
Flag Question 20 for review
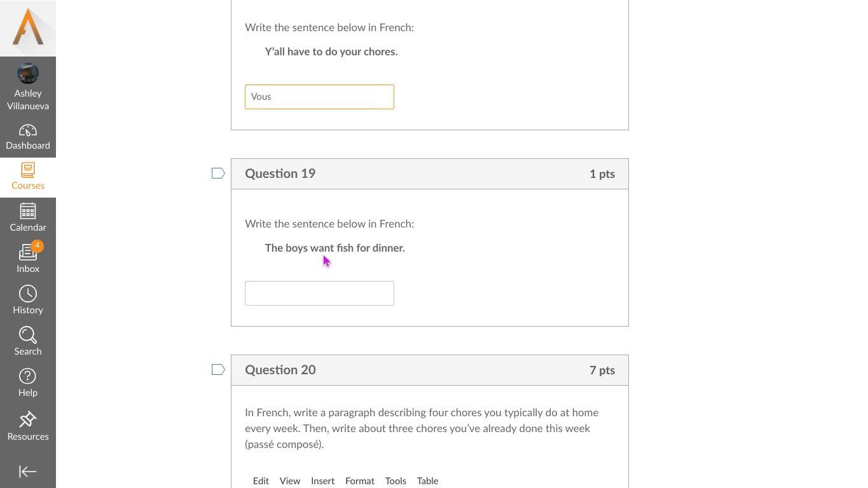tap(218, 370)
